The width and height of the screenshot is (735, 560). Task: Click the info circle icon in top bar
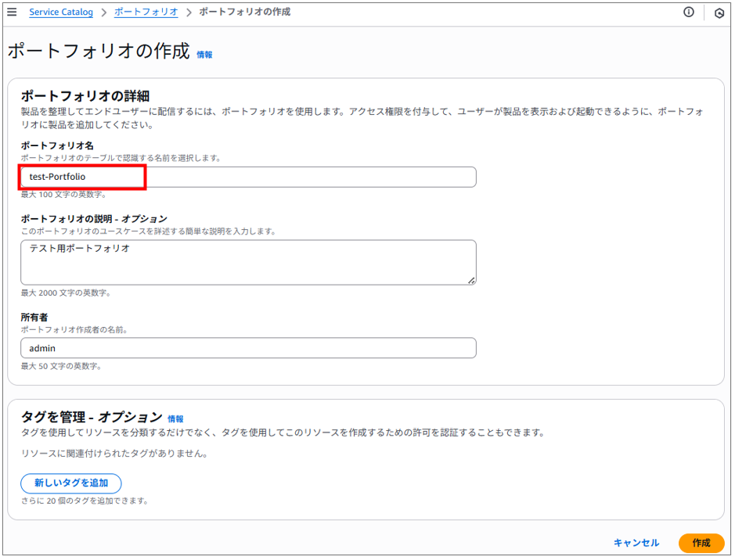tap(688, 13)
